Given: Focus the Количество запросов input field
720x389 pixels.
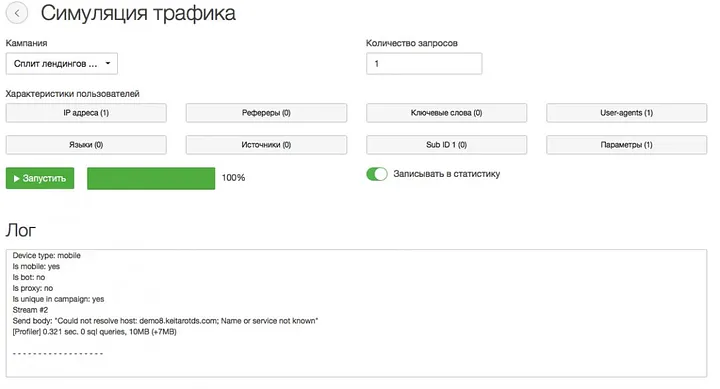Looking at the screenshot, I should 424,63.
